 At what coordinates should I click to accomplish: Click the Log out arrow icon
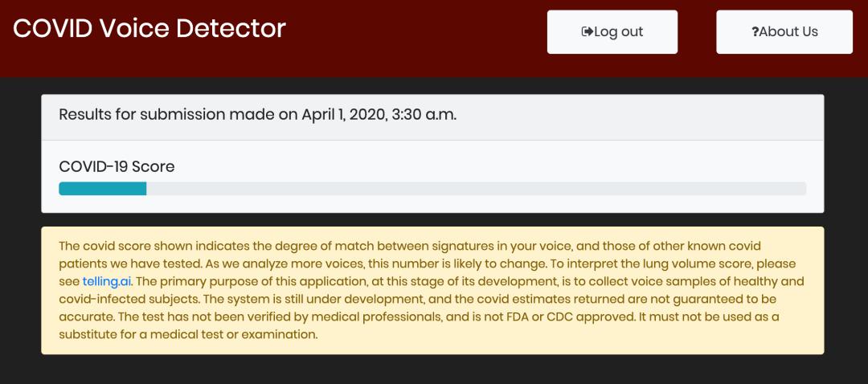(587, 32)
